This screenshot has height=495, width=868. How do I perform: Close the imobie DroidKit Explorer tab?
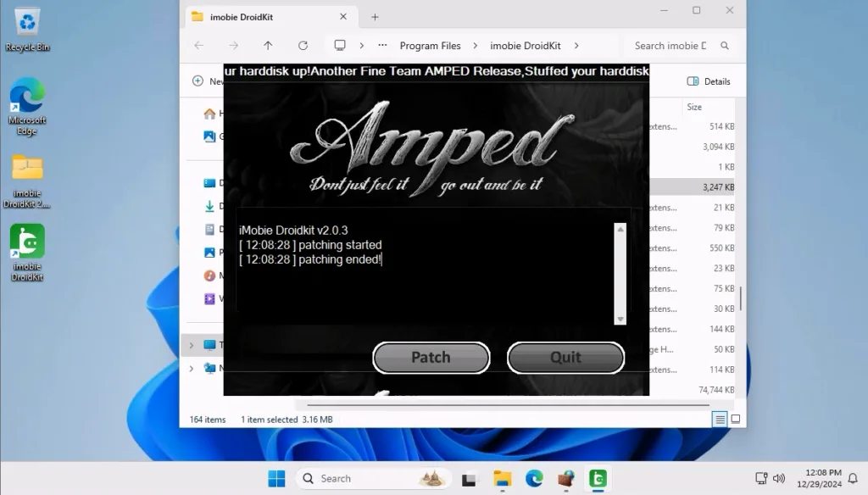343,17
